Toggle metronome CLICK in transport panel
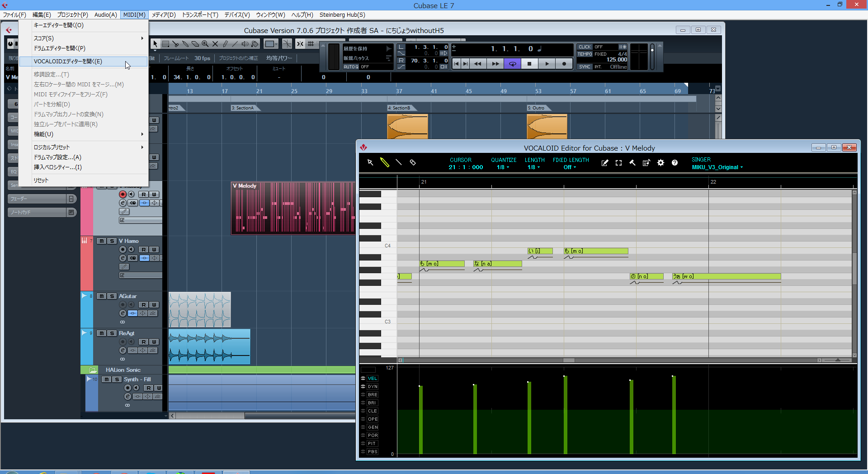Viewport: 868px width, 474px height. point(585,47)
